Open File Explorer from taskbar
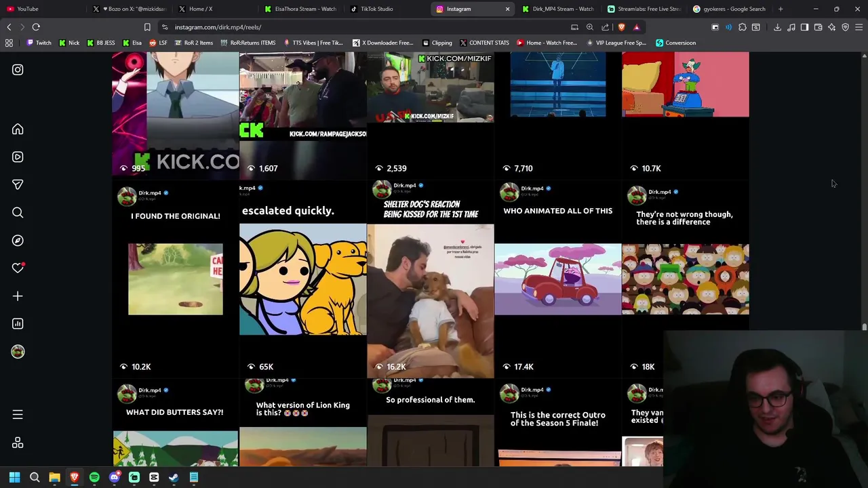 pos(54,478)
